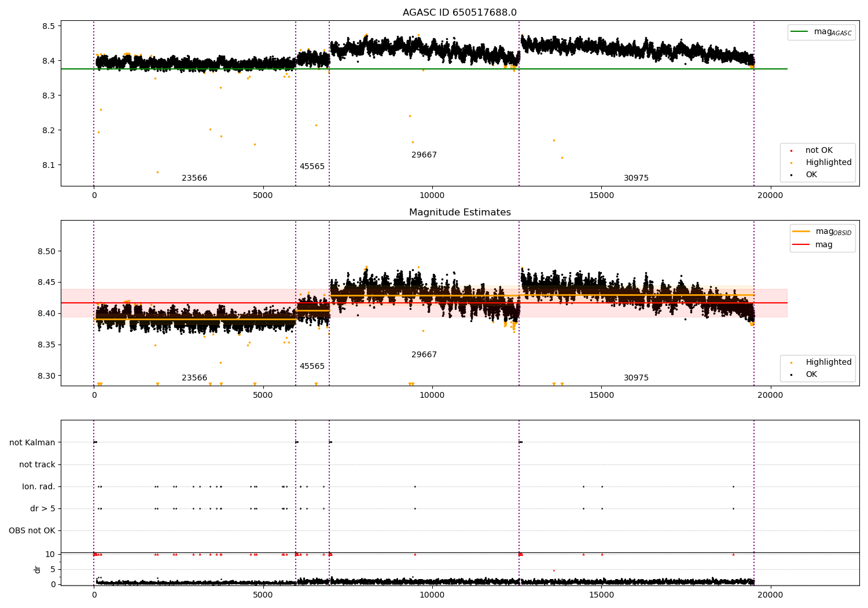Click obsid label 30975 in the AGASC ID plot
868x608 pixels.
click(x=636, y=178)
